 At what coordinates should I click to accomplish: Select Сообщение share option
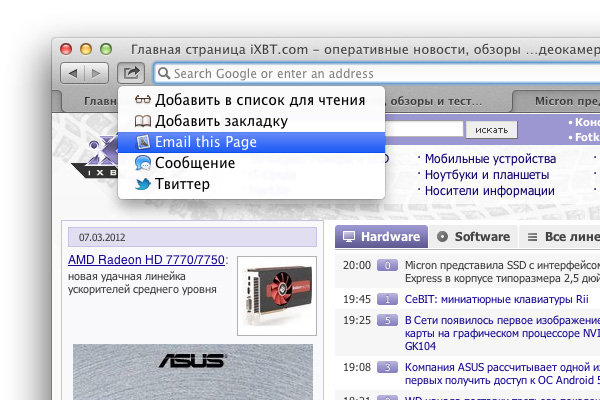251,163
